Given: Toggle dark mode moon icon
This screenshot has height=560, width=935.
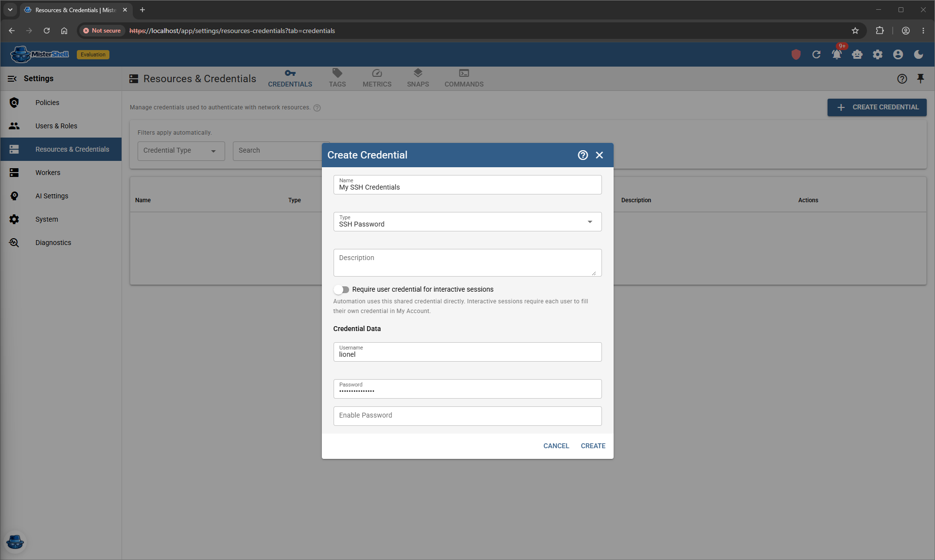Looking at the screenshot, I should [x=918, y=54].
